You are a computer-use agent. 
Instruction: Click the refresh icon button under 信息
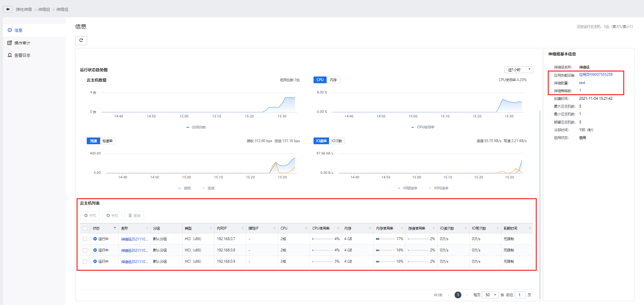point(81,40)
